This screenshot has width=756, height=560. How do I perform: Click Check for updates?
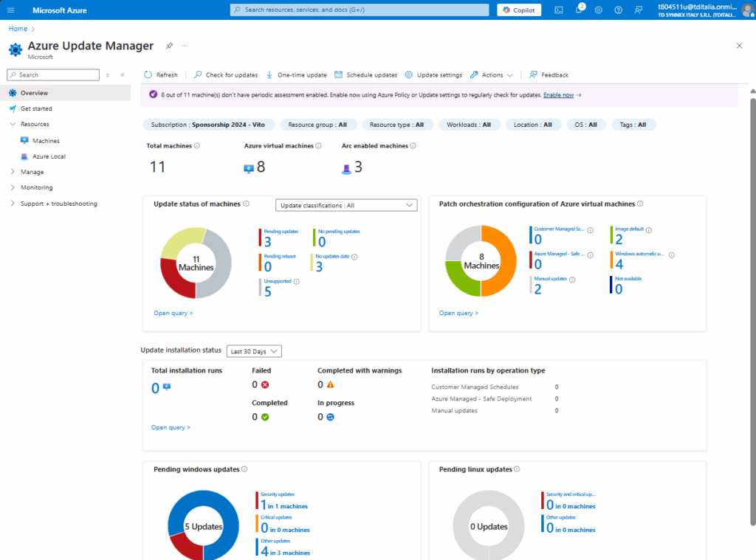click(226, 75)
